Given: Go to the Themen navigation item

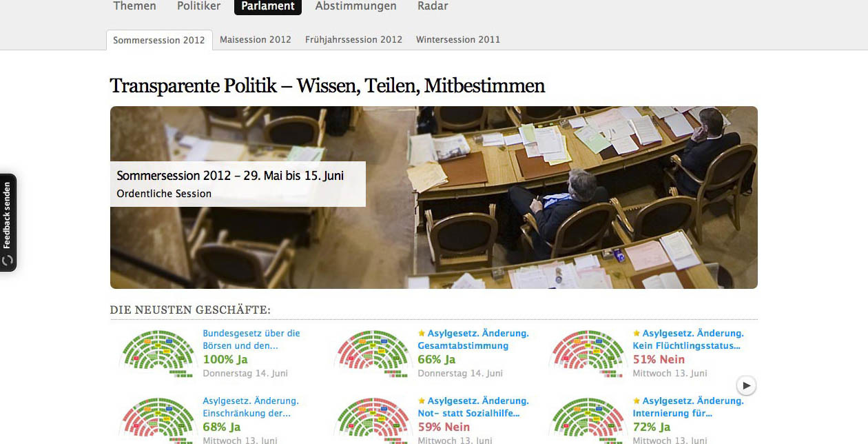Looking at the screenshot, I should coord(134,6).
